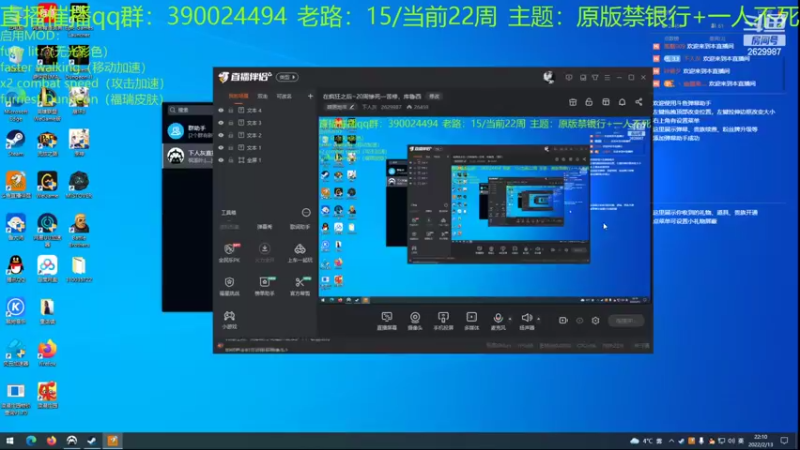Open the active orange taskbar app
800x450 pixels.
pyautogui.click(x=113, y=441)
